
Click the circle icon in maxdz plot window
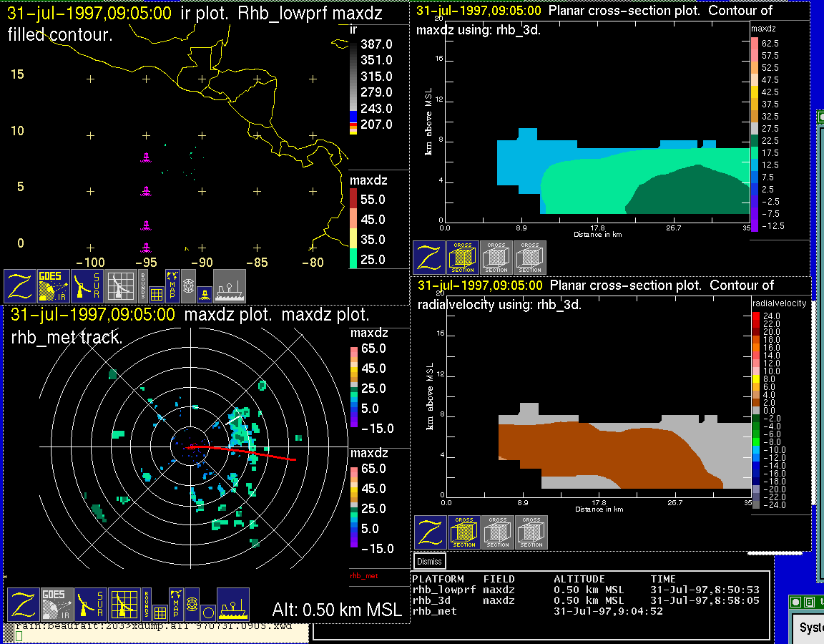pos(207,613)
